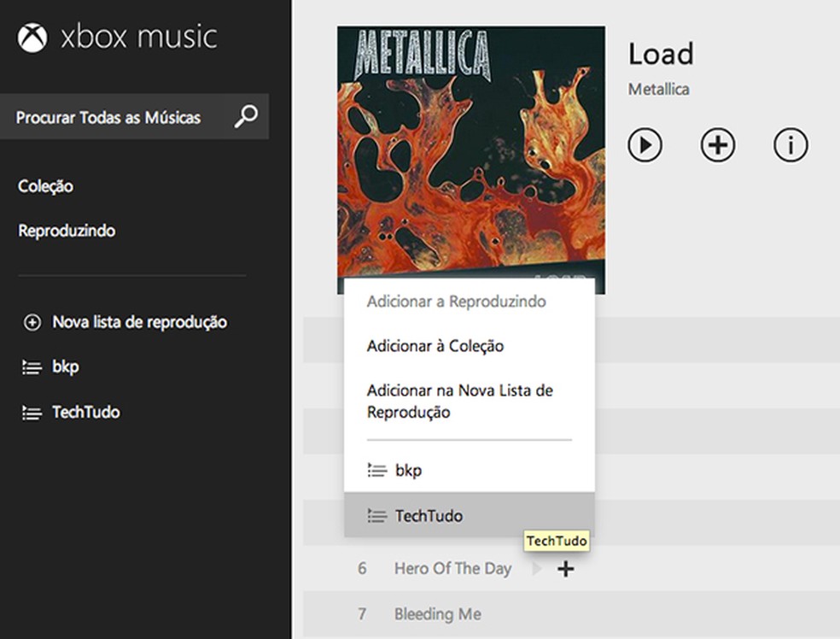The image size is (840, 639).
Task: Click the circular add icon for the Load album
Action: [x=718, y=144]
